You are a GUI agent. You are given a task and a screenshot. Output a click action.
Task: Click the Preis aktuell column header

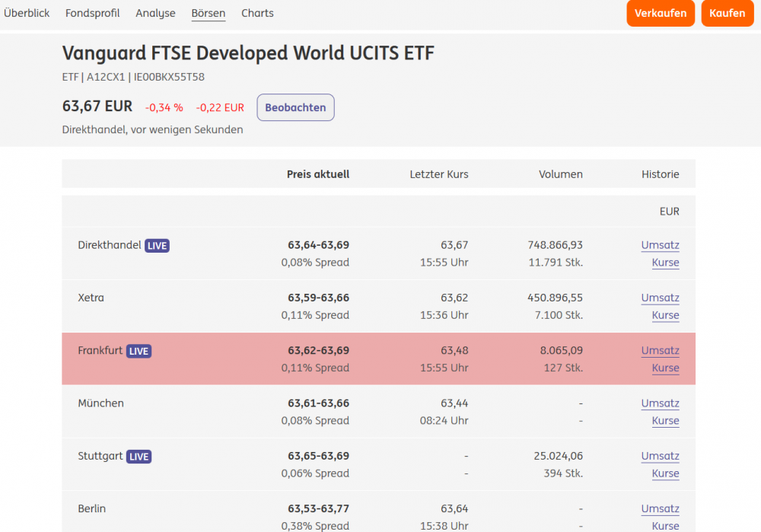[318, 174]
